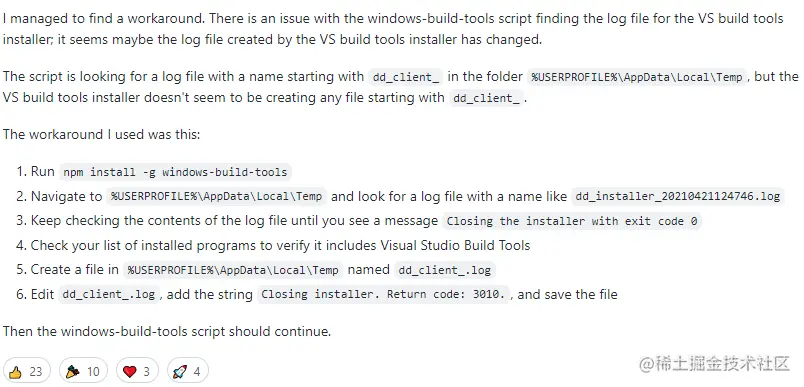This screenshot has height=387, width=804.
Task: Click the dd_client_.log file name in step 5
Action: point(445,270)
